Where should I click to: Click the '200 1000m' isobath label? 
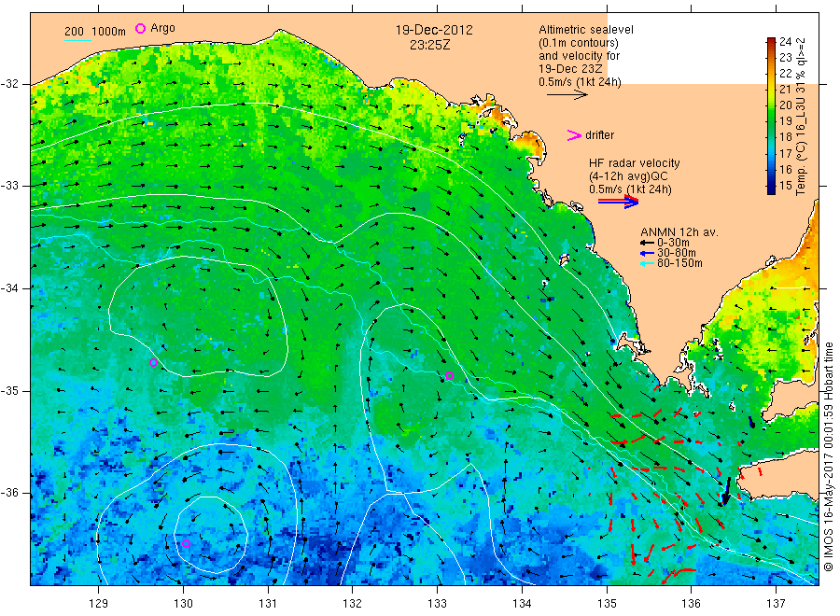[95, 32]
